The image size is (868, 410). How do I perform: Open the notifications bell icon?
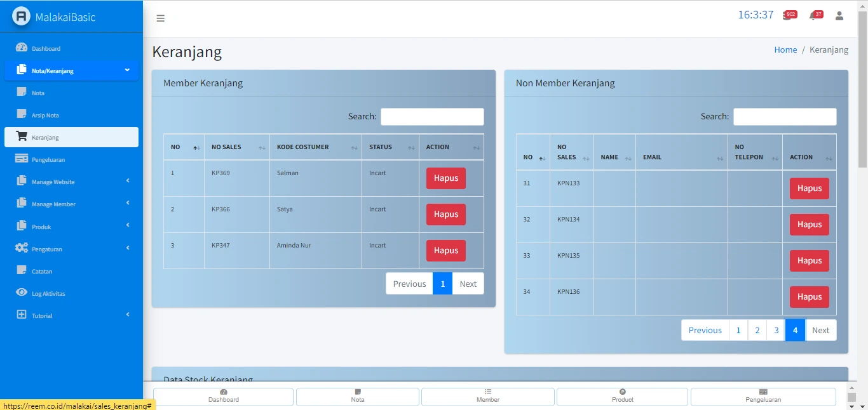[813, 16]
